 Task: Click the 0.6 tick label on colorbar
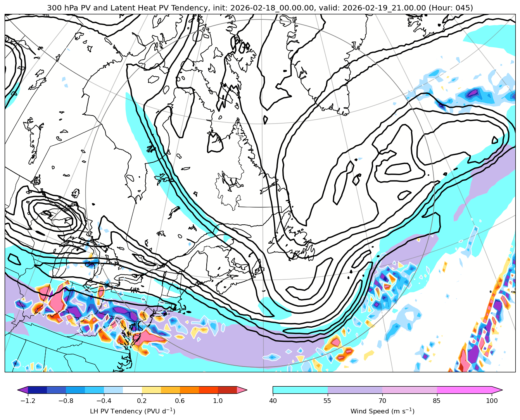click(x=180, y=401)
